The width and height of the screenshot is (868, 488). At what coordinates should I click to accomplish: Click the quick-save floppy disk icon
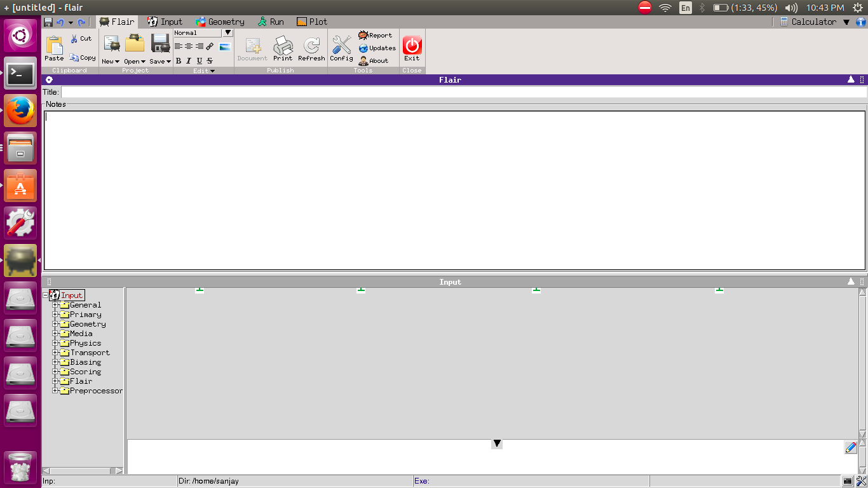(x=48, y=22)
